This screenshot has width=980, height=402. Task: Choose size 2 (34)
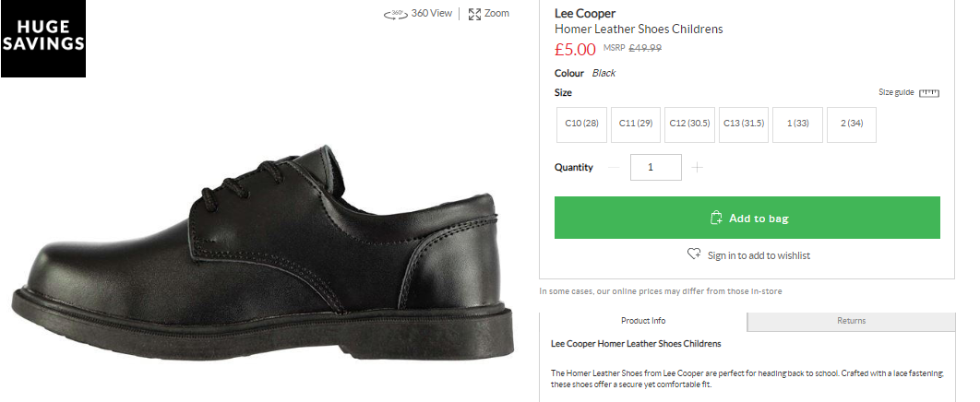[x=852, y=124]
